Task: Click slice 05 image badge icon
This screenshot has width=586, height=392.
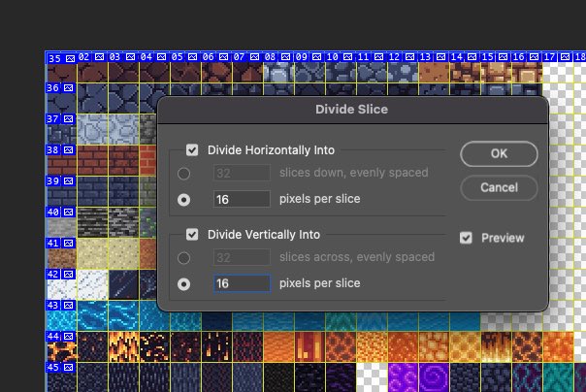Action: [192, 57]
